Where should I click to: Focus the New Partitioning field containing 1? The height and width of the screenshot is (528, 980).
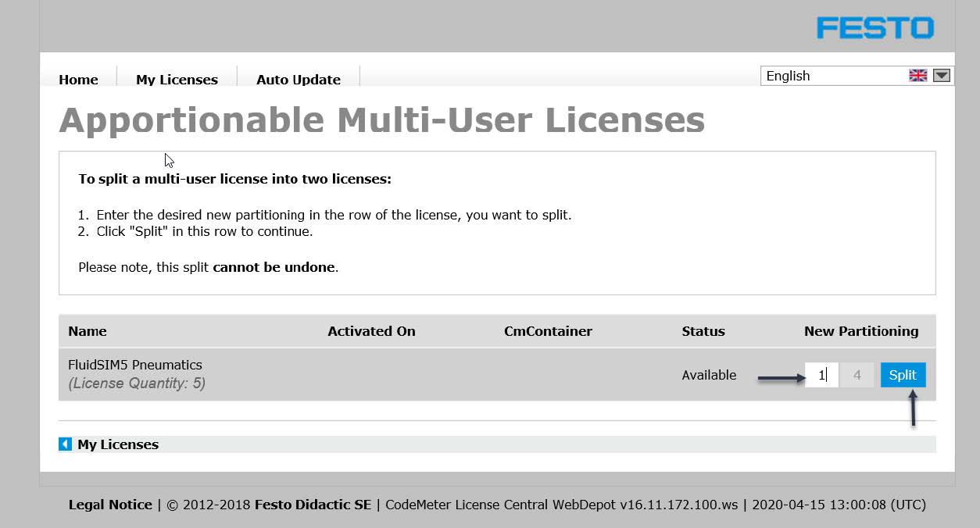pos(821,375)
